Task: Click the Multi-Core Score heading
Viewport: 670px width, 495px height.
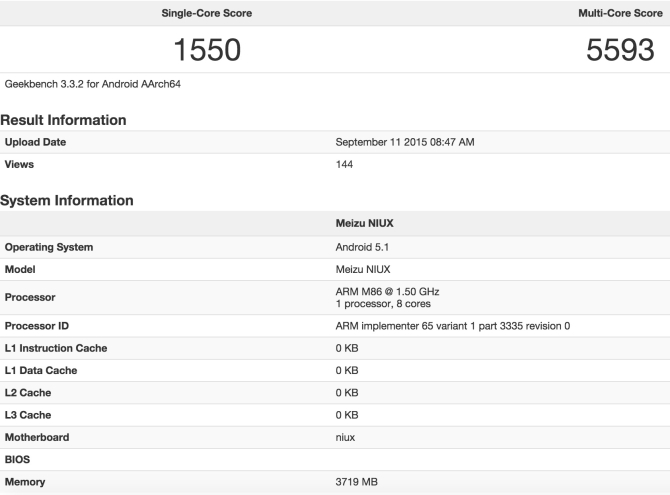Action: point(622,13)
